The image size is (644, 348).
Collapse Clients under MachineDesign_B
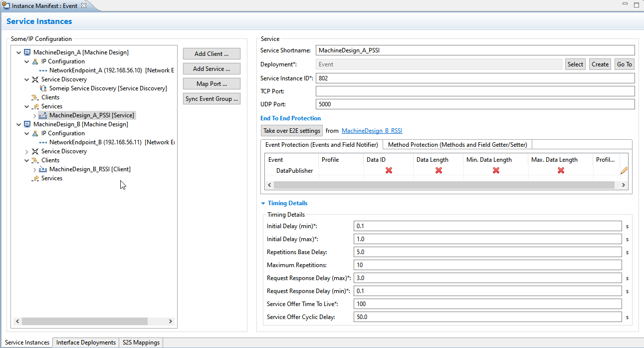tap(27, 160)
